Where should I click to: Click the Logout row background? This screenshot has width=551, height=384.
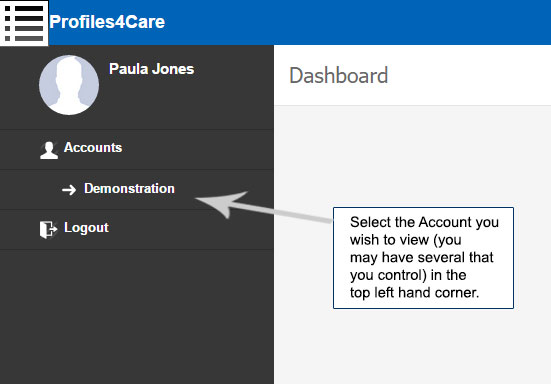(137, 230)
